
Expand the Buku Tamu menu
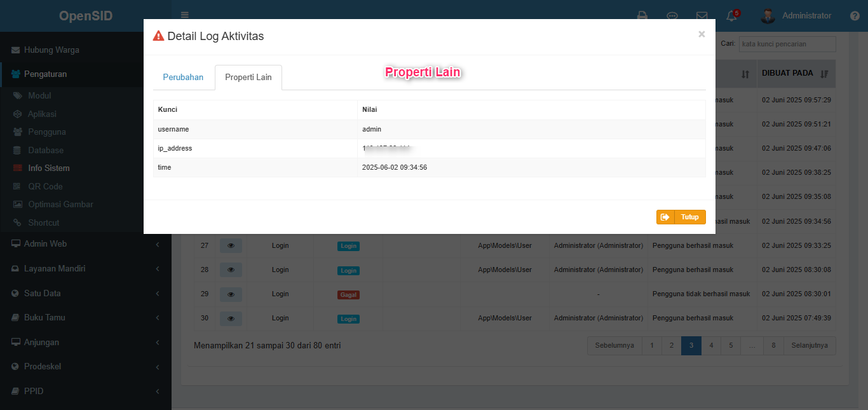86,317
